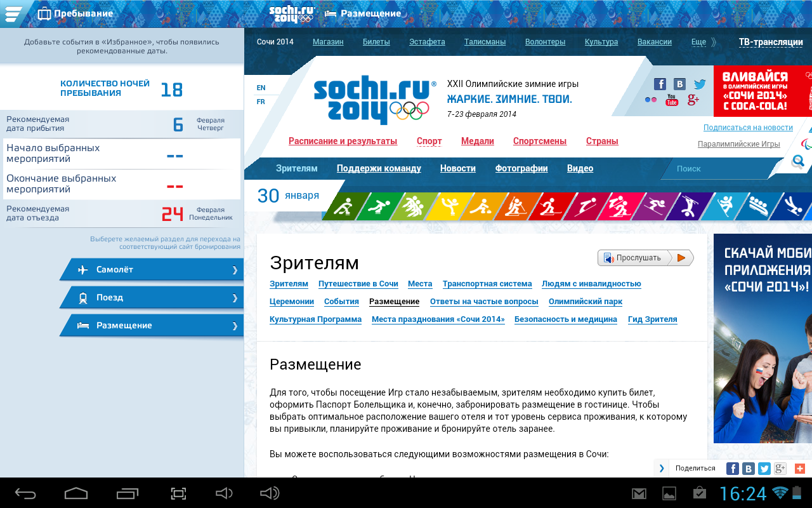Open Android recent apps button
812x508 pixels.
pyautogui.click(x=128, y=493)
